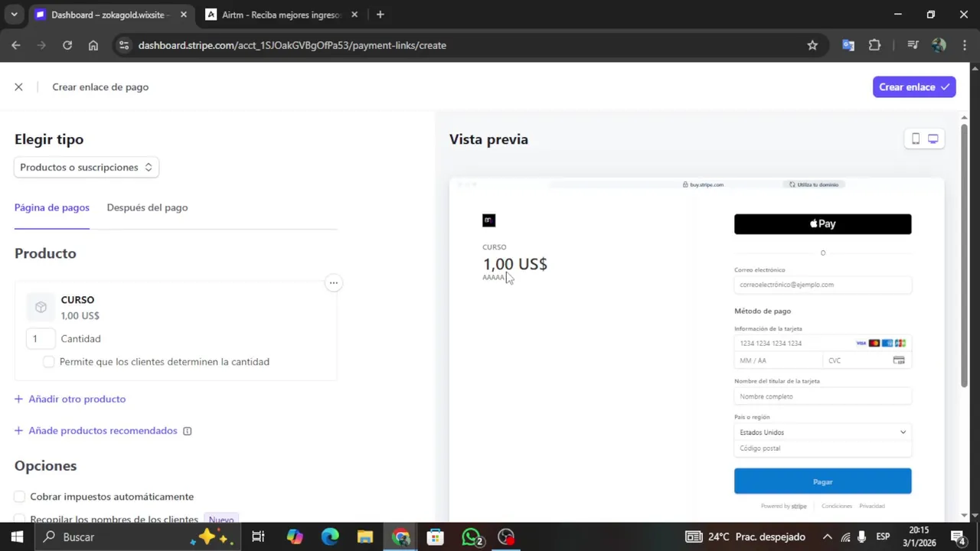Click the Crear enlace de pago title
Viewport: 980px width, 551px height.
100,87
